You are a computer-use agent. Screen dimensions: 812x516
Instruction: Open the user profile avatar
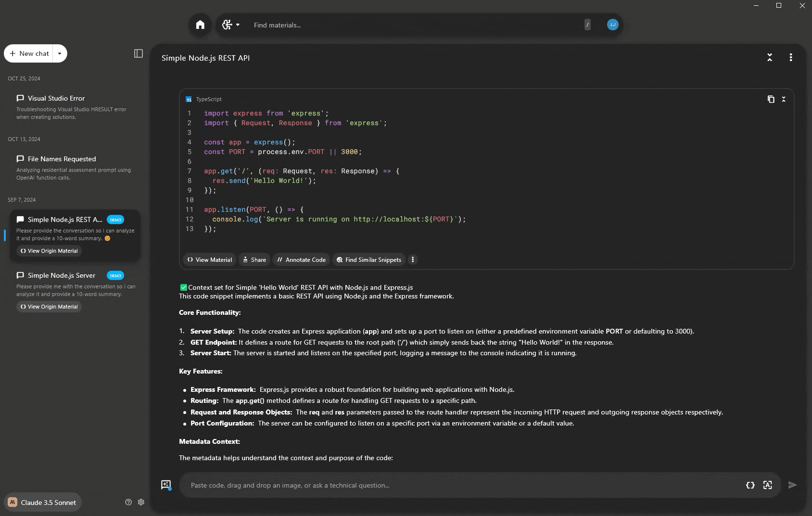612,25
